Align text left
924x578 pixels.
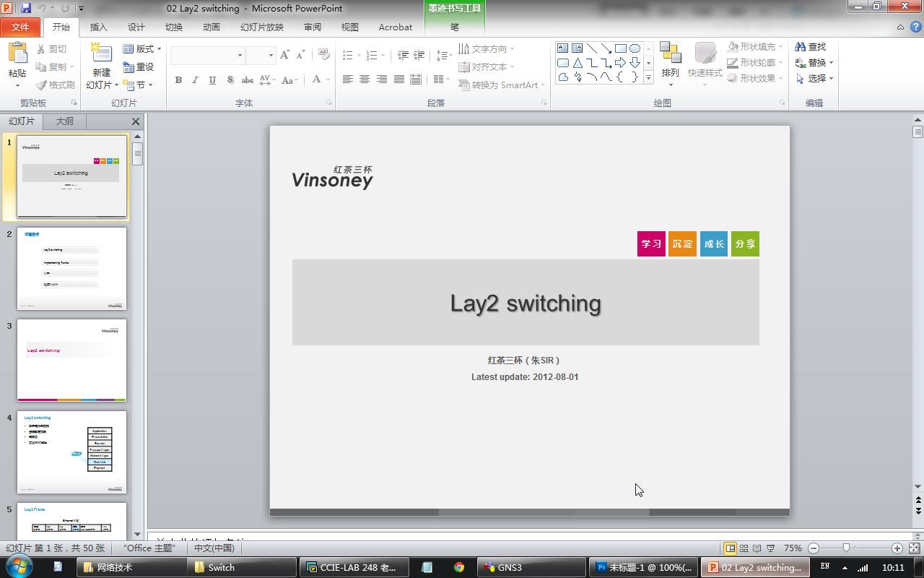348,79
